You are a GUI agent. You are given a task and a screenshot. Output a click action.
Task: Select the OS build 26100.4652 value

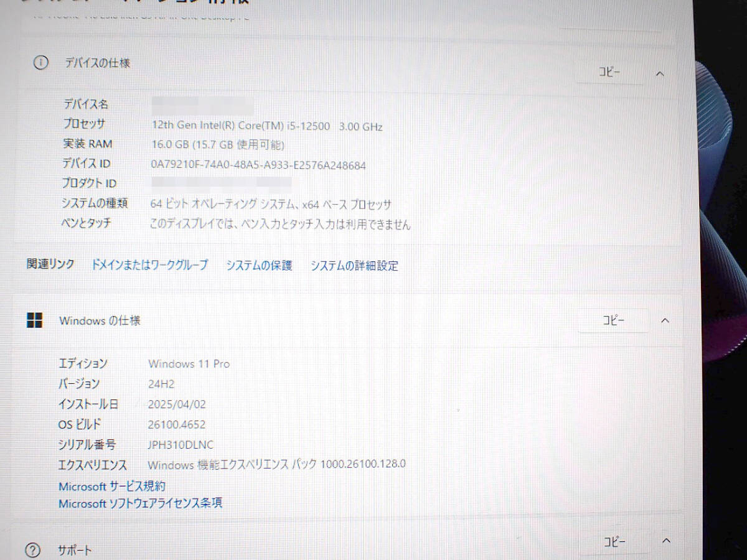pos(177,424)
